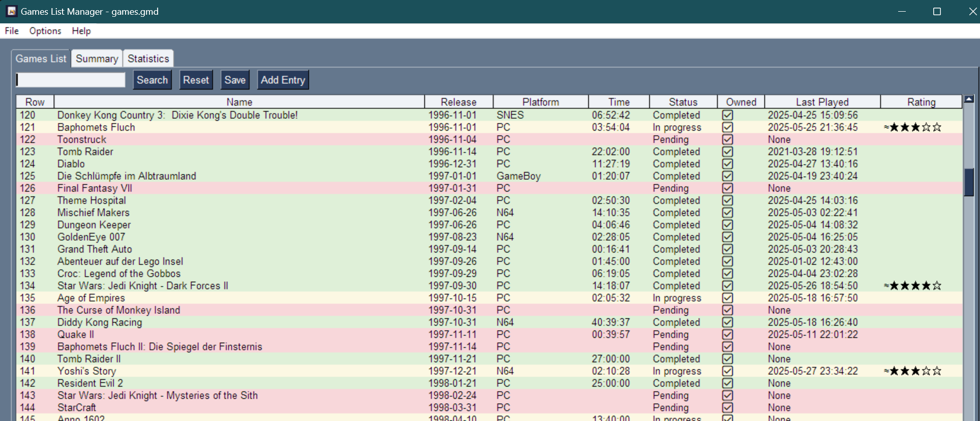Sort by the Release column header

(458, 102)
